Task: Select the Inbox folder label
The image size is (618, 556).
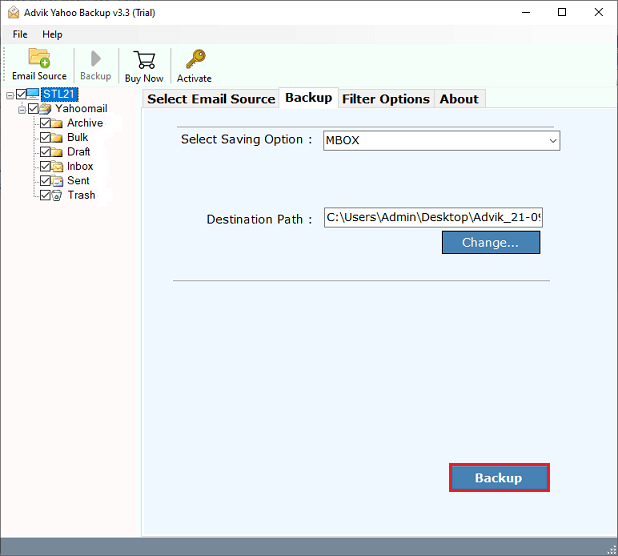Action: (x=80, y=166)
